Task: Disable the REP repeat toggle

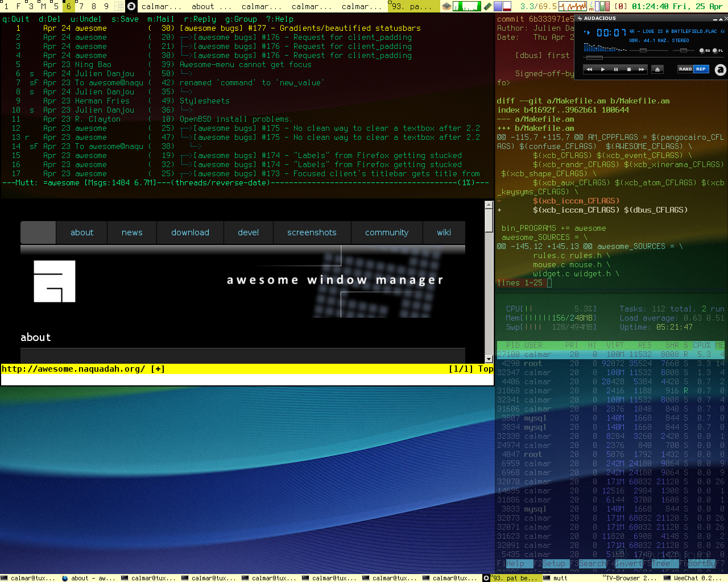Action: pyautogui.click(x=701, y=69)
